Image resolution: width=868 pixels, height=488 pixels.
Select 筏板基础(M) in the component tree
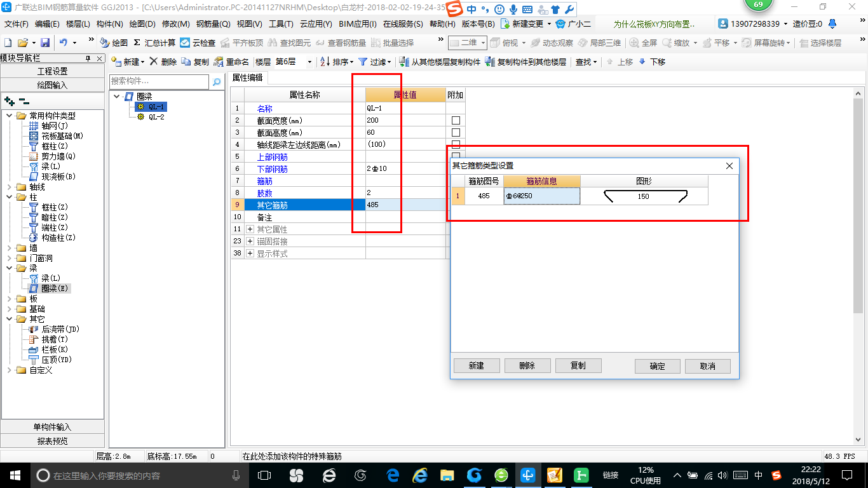56,136
